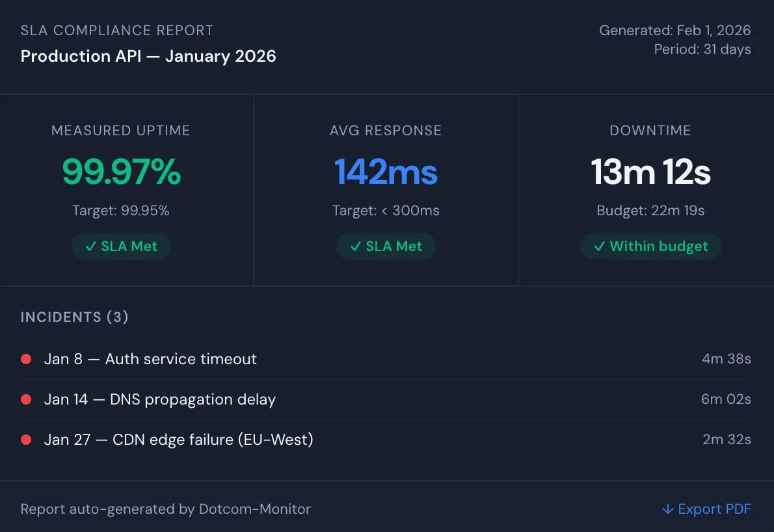Viewport: 774px width, 532px height.
Task: Click the green SLA Met badge under Measured Uptime
Action: [x=121, y=246]
